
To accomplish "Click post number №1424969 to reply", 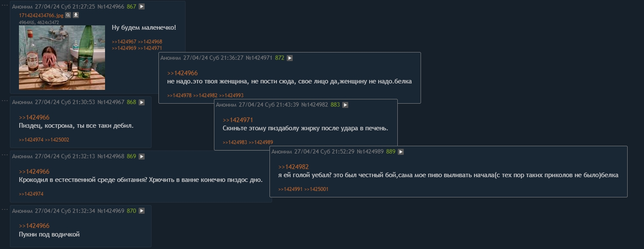I will click(111, 211).
